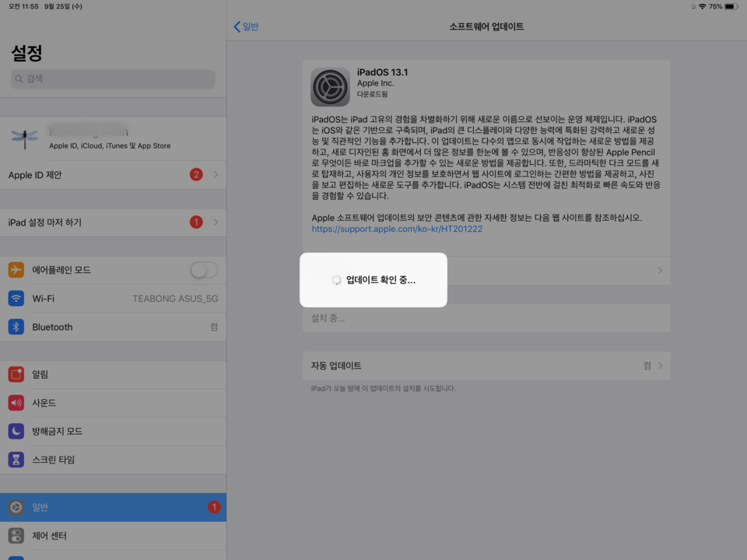Tap the 일반 gear icon in sidebar
The image size is (747, 560).
16,507
